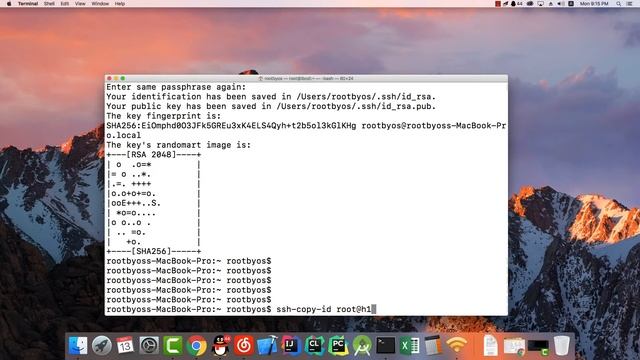Minimize Terminal window yellow button
Image resolution: width=640 pixels, height=360 pixels.
coord(116,78)
